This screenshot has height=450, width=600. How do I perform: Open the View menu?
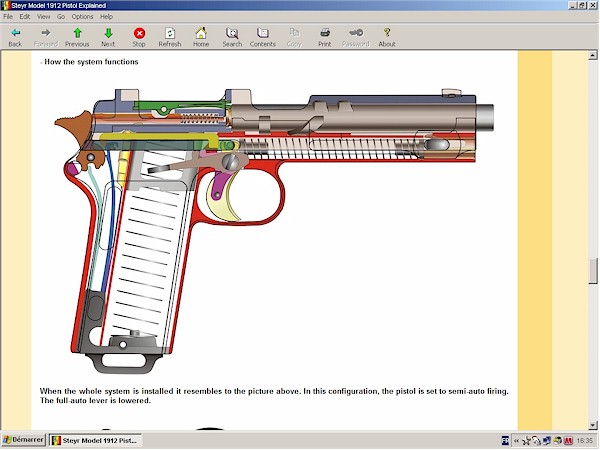(44, 16)
